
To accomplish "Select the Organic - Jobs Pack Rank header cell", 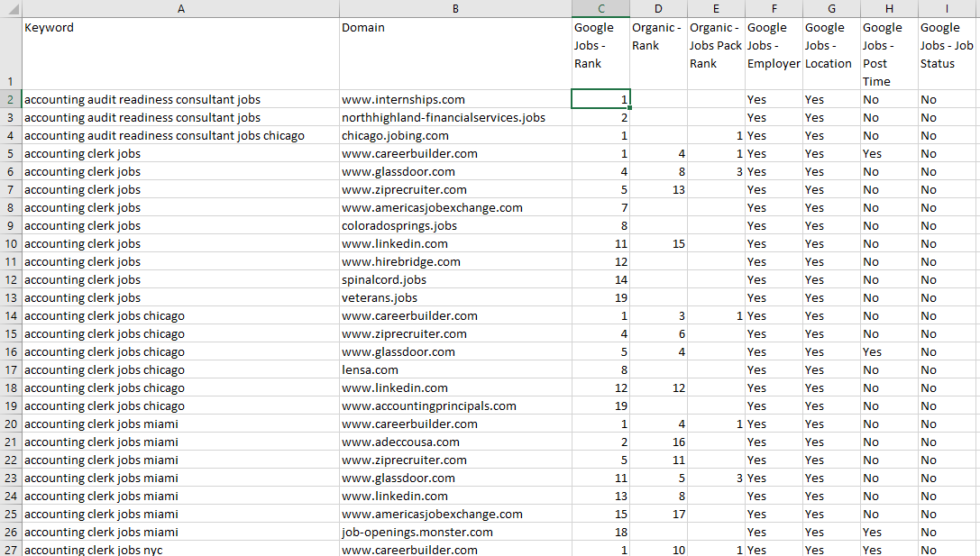I will [x=716, y=54].
